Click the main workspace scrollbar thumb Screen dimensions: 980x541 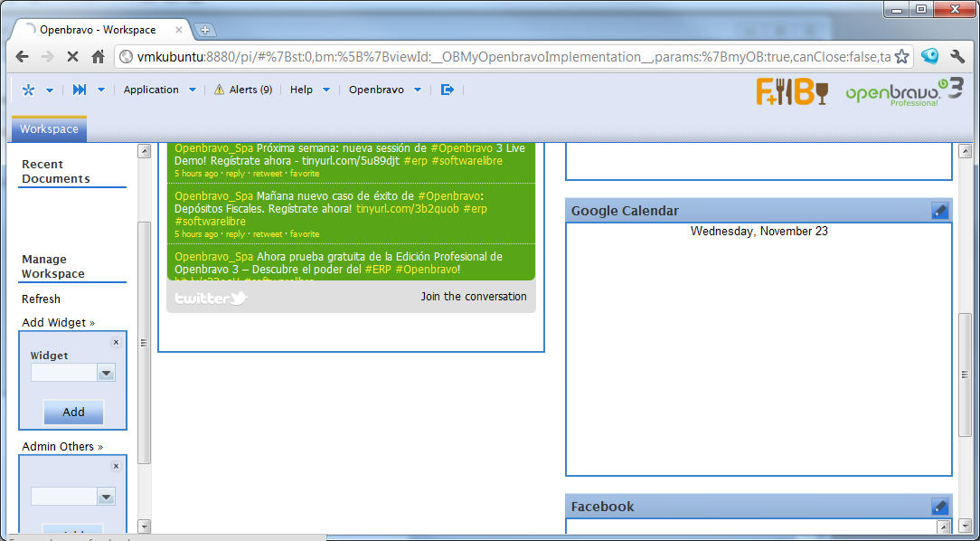[965, 374]
